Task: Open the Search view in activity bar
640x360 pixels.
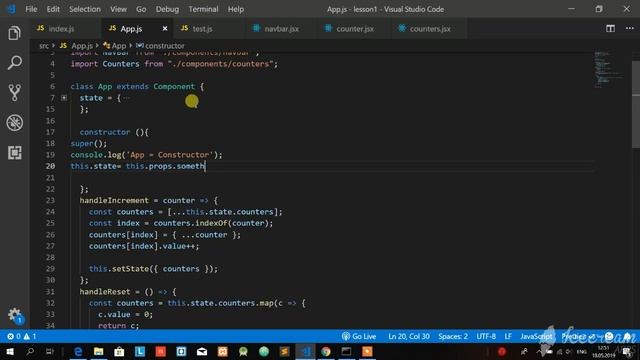Action: 15,63
